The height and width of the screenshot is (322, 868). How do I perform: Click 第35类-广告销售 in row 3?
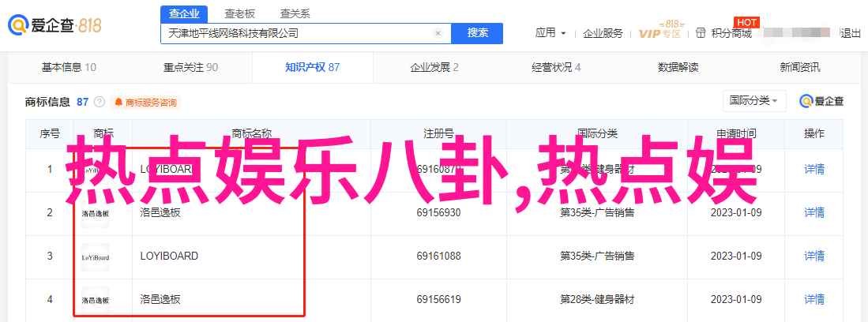point(597,256)
